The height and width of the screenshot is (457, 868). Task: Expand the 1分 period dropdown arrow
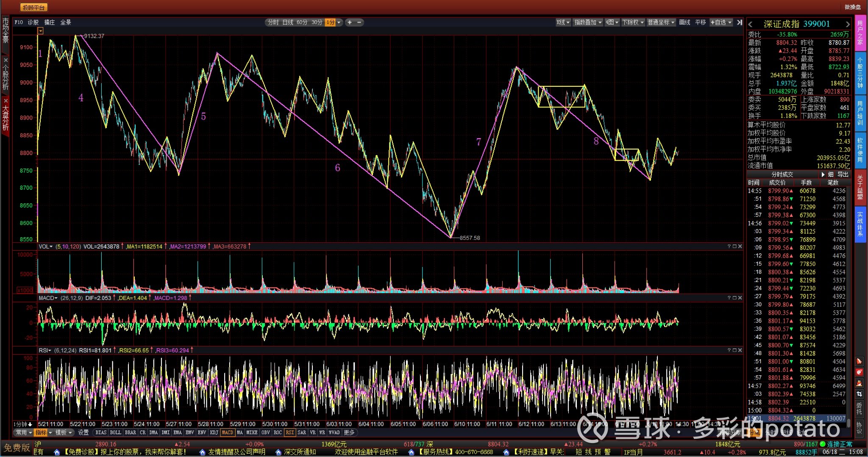(x=339, y=22)
